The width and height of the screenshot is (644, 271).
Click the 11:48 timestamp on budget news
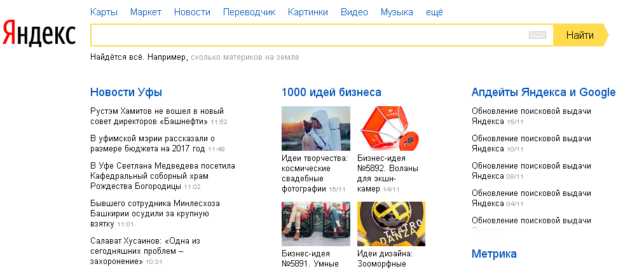[216, 149]
